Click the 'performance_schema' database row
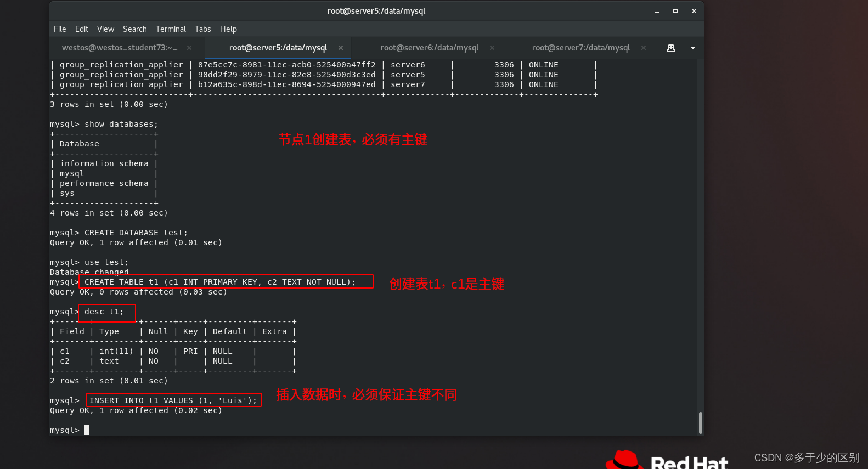Screen dimensions: 868x469 coord(104,183)
